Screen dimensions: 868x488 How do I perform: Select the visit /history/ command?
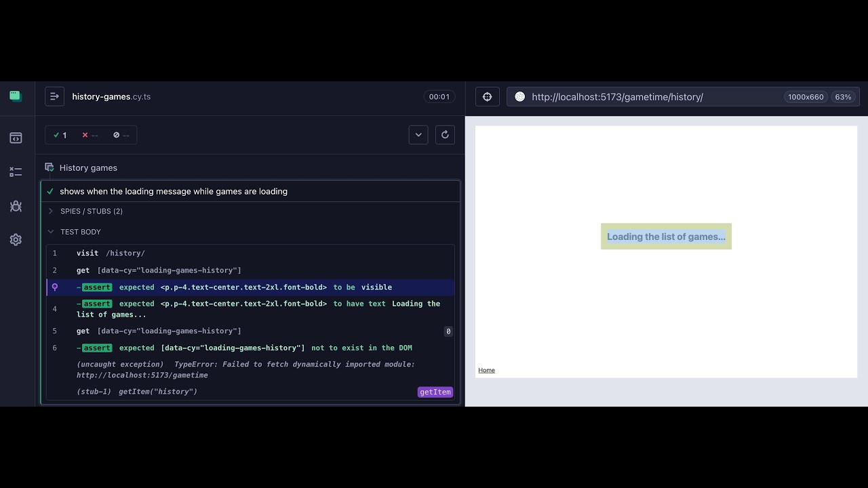click(250, 253)
